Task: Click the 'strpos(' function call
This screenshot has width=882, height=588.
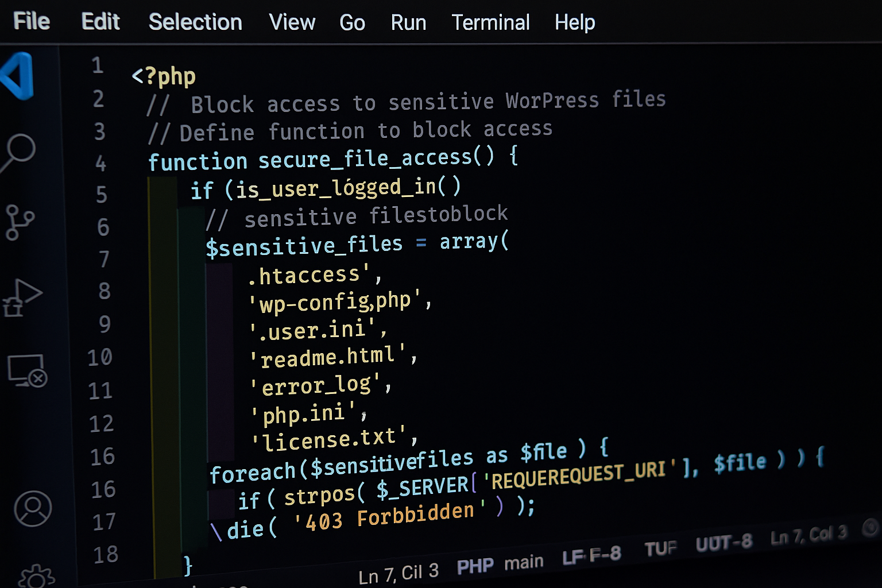Action: click(324, 495)
